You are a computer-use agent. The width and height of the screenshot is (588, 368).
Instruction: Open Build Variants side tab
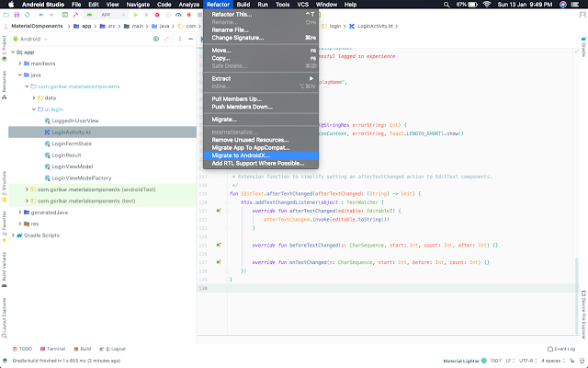[x=4, y=270]
